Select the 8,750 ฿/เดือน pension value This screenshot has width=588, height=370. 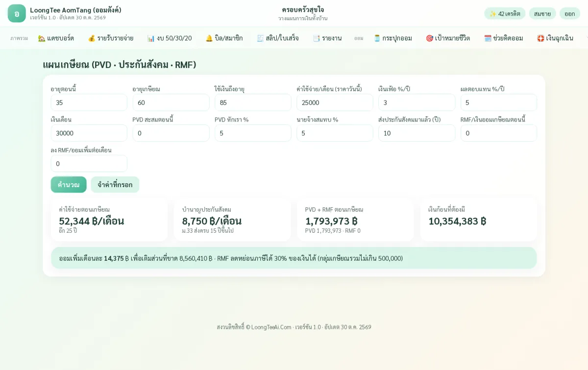click(x=212, y=221)
